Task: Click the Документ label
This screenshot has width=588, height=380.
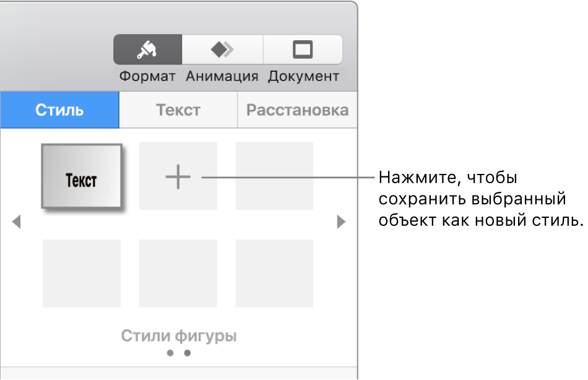Action: [303, 77]
